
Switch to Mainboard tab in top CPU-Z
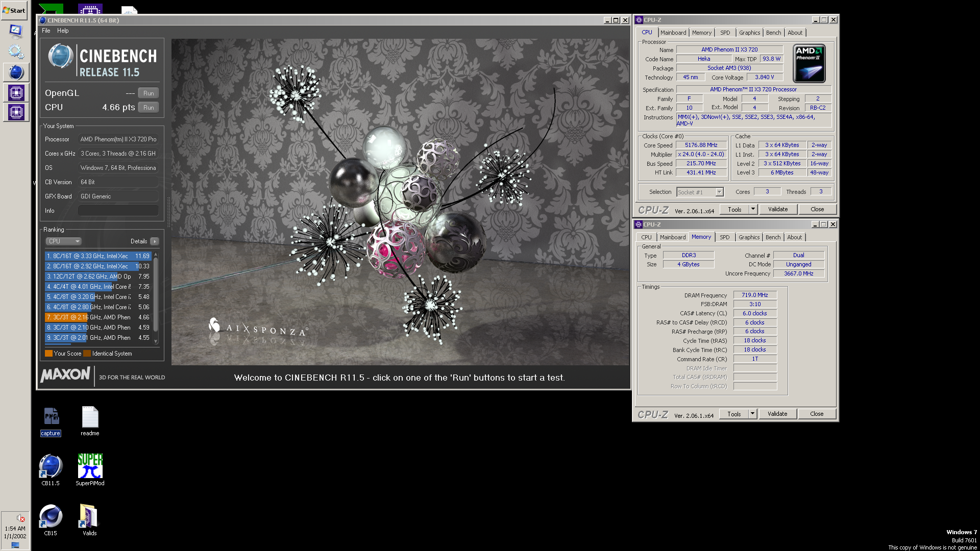coord(673,33)
